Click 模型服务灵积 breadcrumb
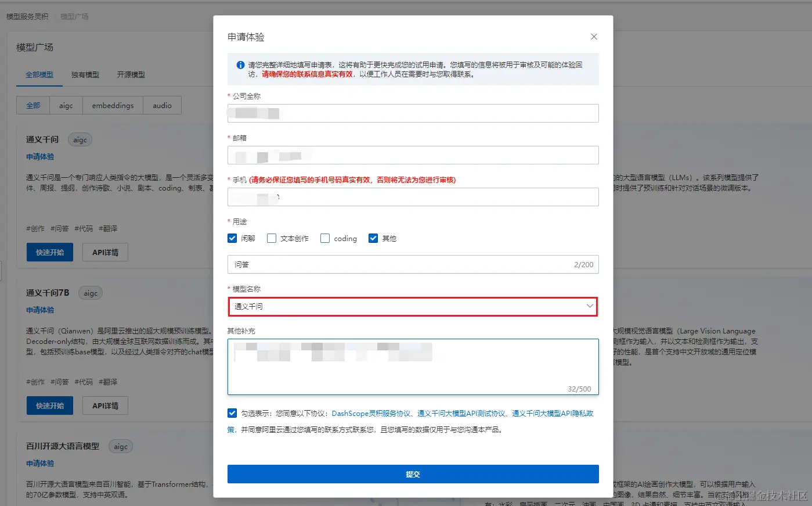 pos(27,16)
